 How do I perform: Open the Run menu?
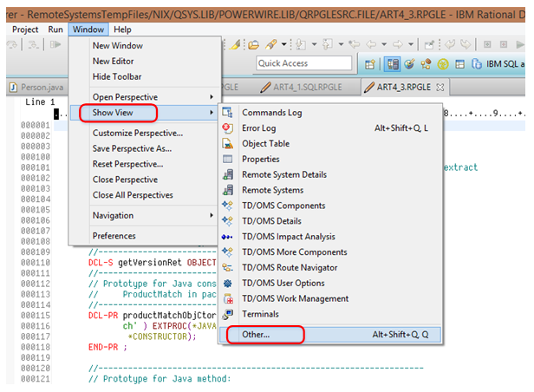tap(55, 29)
